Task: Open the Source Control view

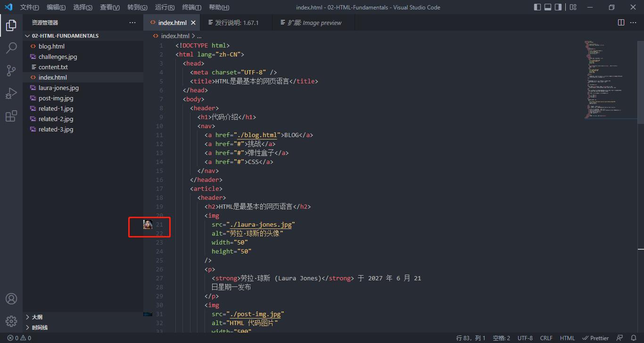Action: point(11,70)
